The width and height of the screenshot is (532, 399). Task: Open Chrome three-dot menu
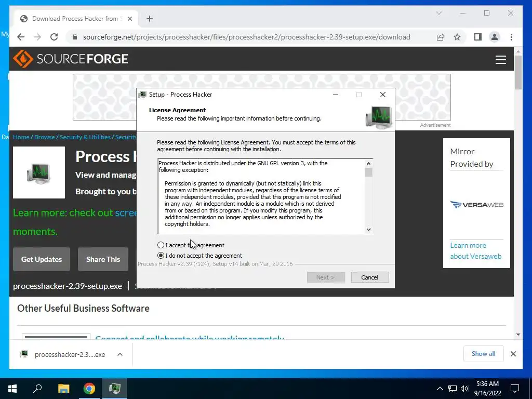pyautogui.click(x=511, y=37)
